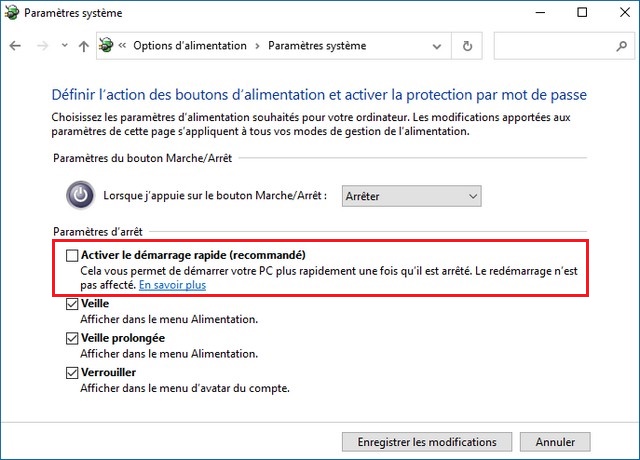The image size is (640, 460).
Task: Navigate to Options d'alimentation breadcrumb
Action: pos(189,46)
